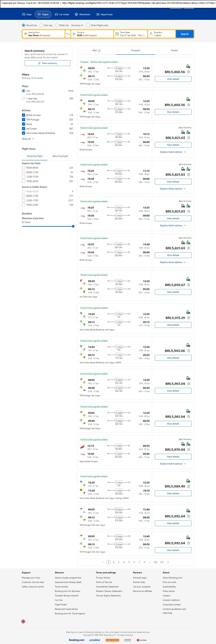Viewport: 216px width, 644px height.
Task: Click the Attractions icon in the header
Action: [x=76, y=15]
